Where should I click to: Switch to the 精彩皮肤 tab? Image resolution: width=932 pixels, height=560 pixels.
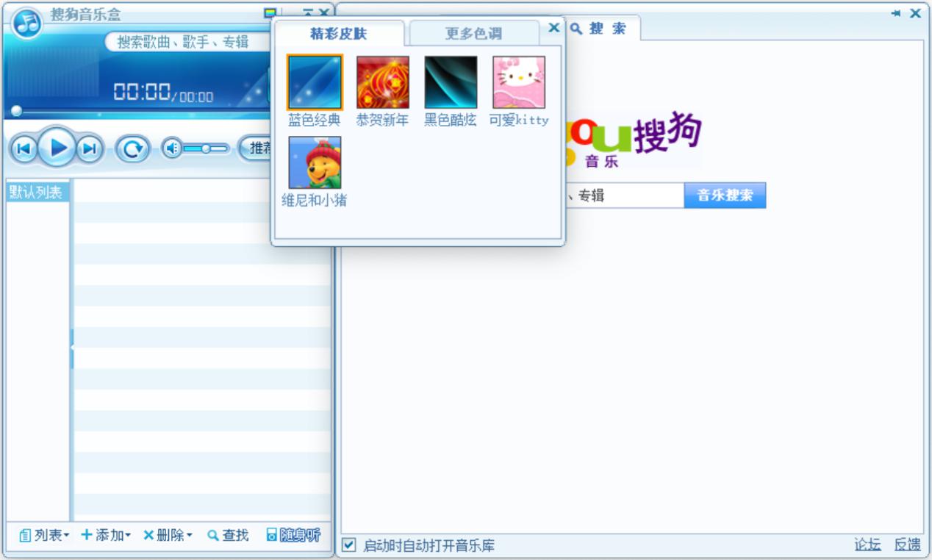(337, 32)
